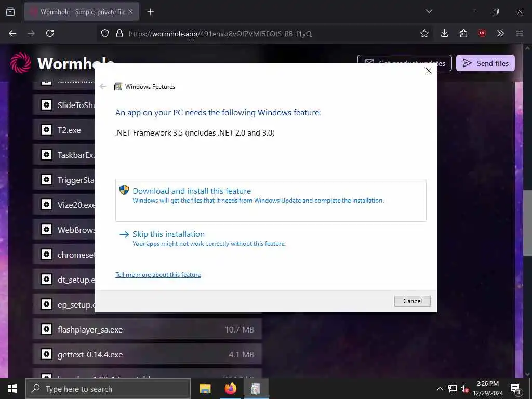The image size is (532, 399).
Task: Click the back arrow in Windows Features dialog
Action: pos(103,87)
